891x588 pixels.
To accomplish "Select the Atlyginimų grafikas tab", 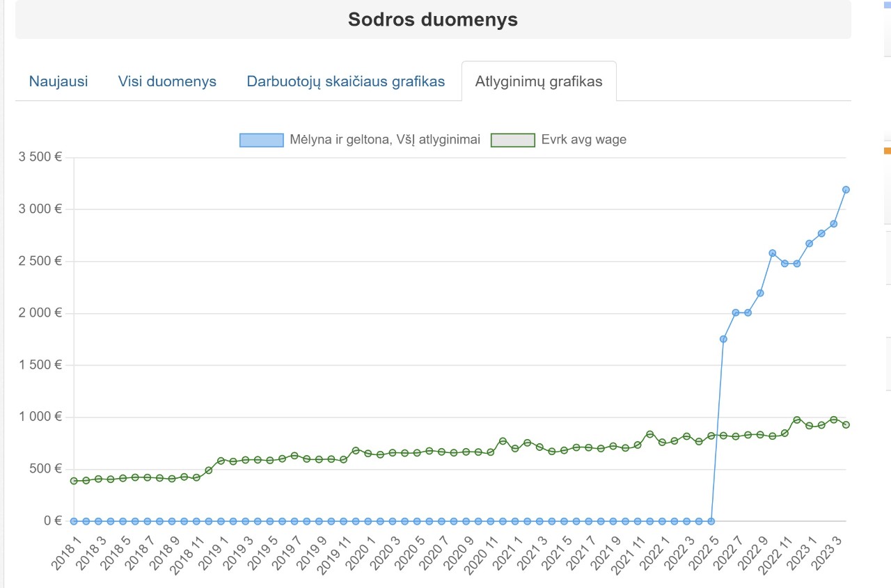I will tap(539, 81).
